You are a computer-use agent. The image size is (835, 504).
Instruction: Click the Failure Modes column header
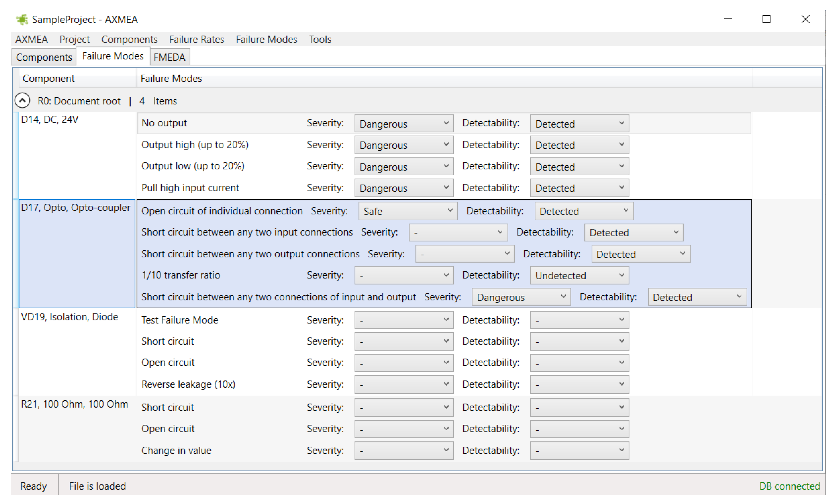[x=171, y=78]
